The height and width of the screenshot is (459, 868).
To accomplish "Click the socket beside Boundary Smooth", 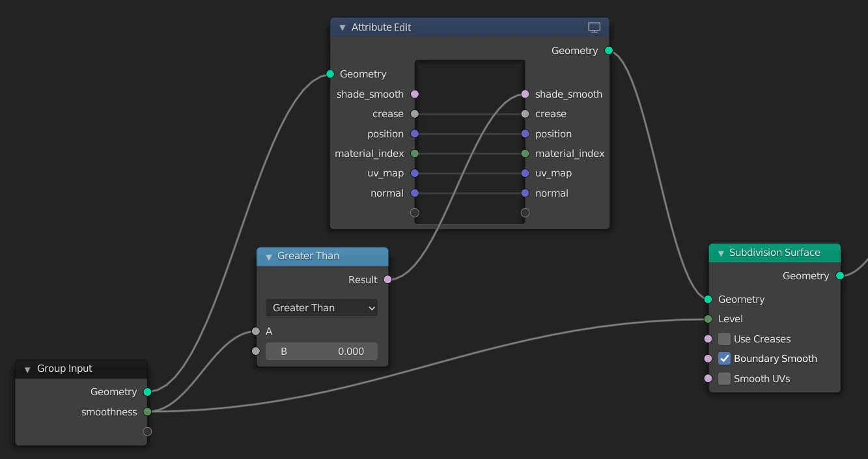I will pyautogui.click(x=708, y=359).
